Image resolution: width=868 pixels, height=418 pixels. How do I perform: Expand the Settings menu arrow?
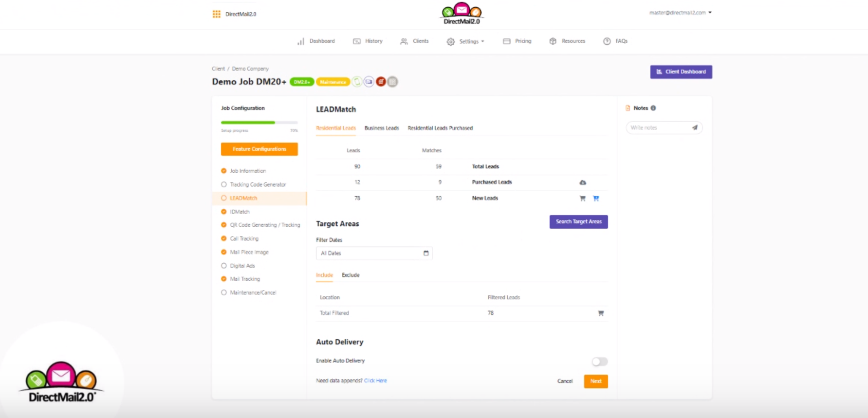coord(482,42)
